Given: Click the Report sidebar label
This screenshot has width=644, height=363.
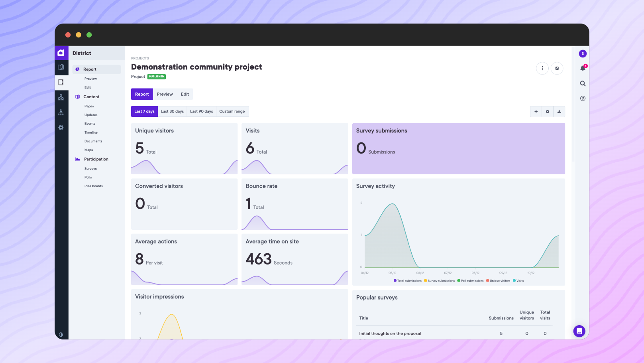Looking at the screenshot, I should [90, 69].
